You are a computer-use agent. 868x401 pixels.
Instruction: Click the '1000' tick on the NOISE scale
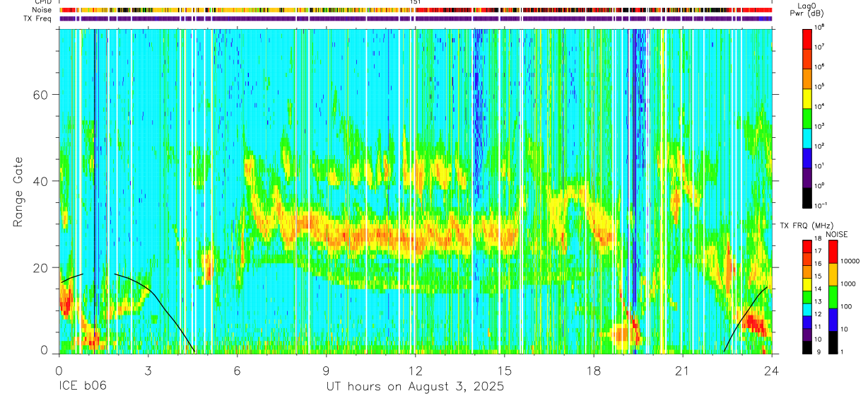tap(848, 284)
